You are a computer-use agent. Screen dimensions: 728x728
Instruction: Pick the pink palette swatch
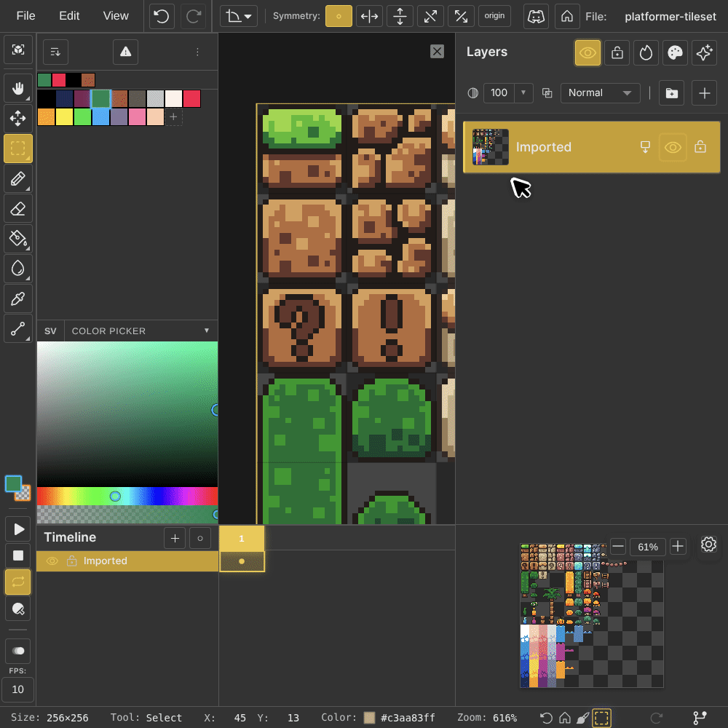[137, 117]
